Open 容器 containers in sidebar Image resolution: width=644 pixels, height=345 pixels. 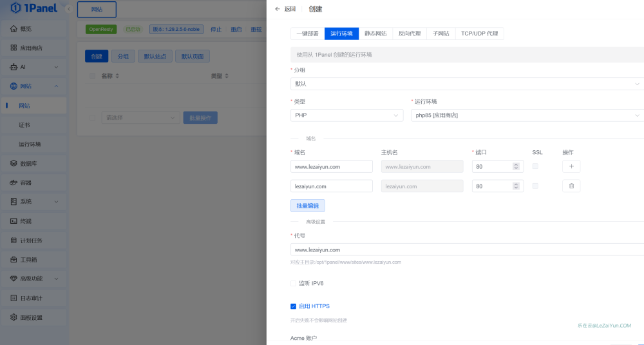(33, 182)
